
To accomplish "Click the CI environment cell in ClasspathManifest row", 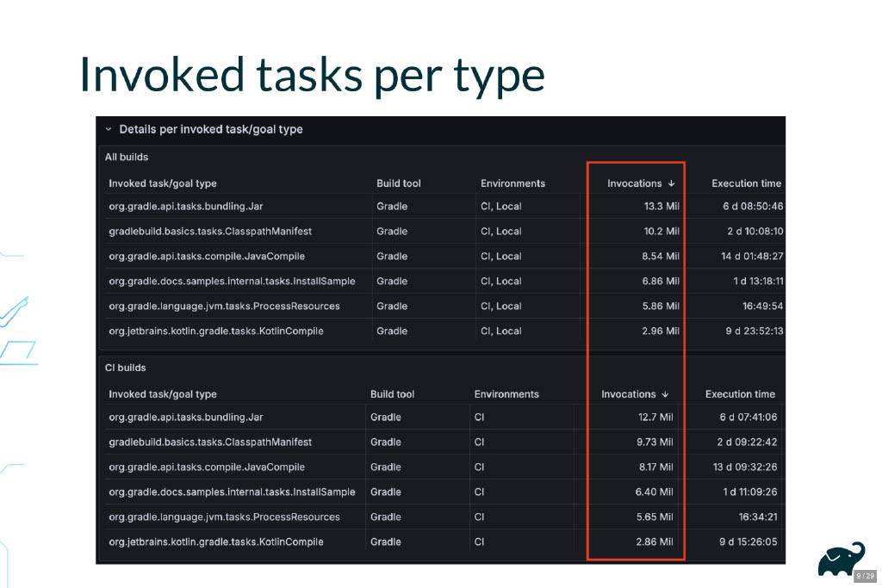I will (x=479, y=442).
